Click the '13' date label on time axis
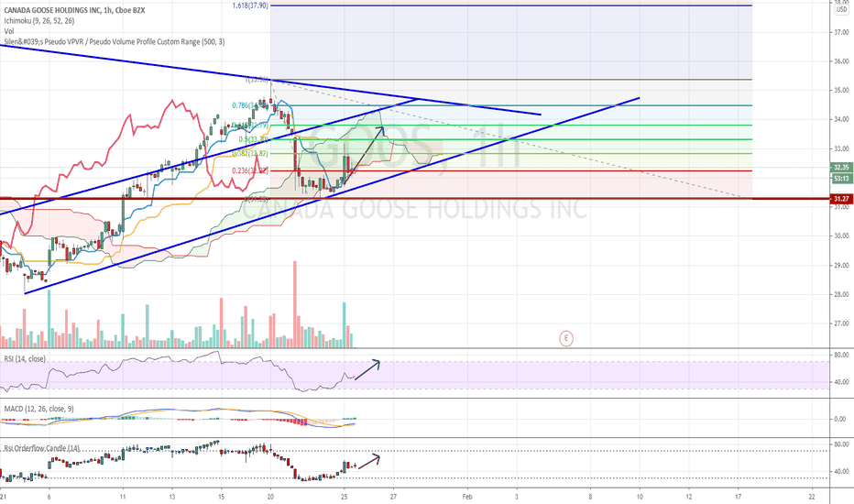The width and height of the screenshot is (854, 504). (x=172, y=497)
